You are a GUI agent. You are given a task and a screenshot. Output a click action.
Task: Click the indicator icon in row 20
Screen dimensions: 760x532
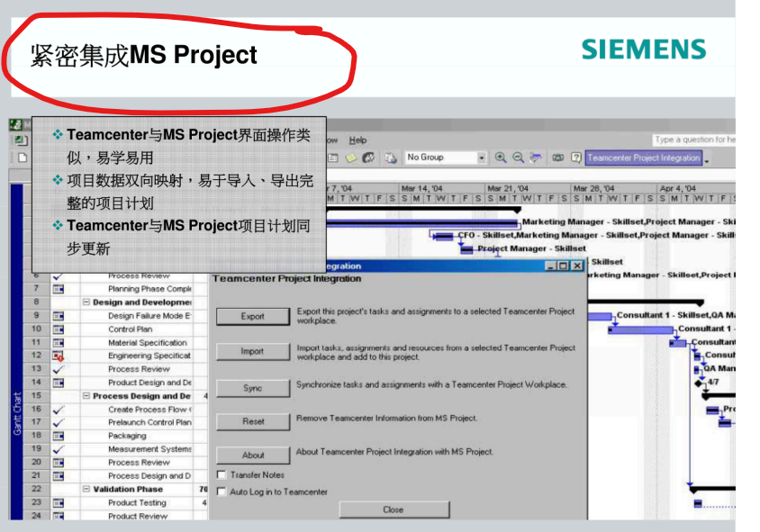pos(59,463)
